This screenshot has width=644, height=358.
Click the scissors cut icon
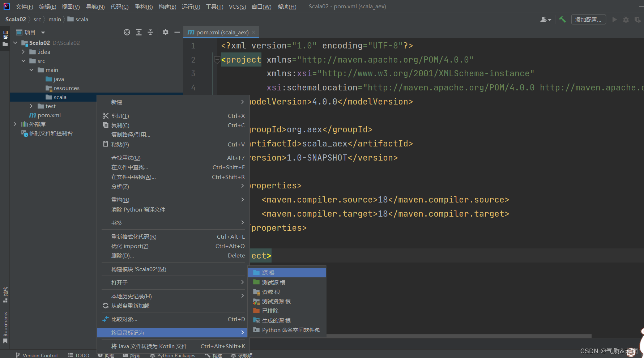click(x=106, y=116)
